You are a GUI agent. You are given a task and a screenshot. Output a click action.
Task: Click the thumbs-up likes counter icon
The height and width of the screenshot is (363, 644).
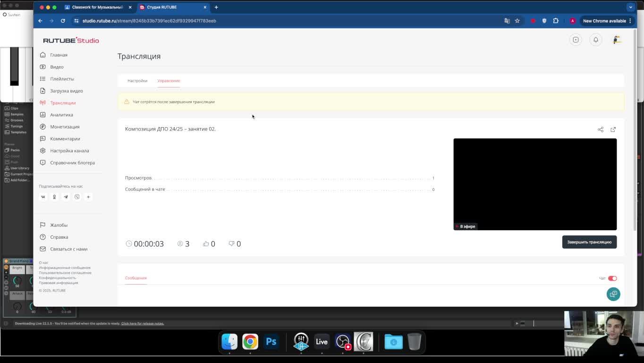pyautogui.click(x=206, y=244)
